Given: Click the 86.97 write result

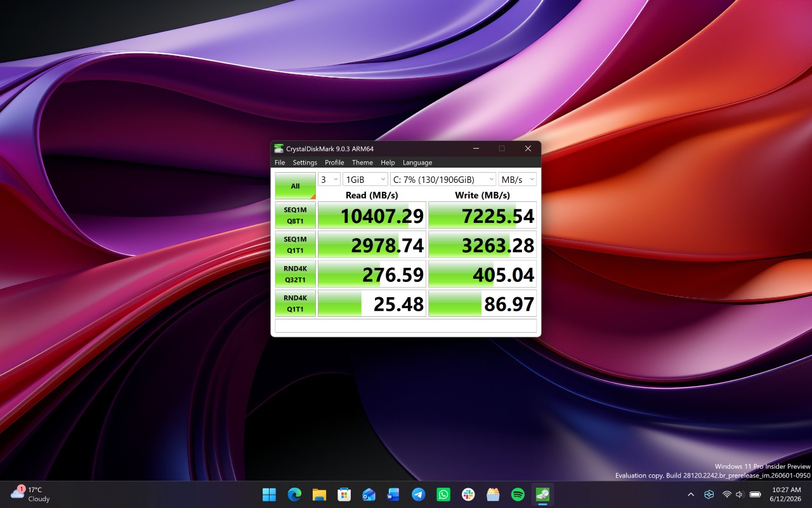Looking at the screenshot, I should [482, 303].
